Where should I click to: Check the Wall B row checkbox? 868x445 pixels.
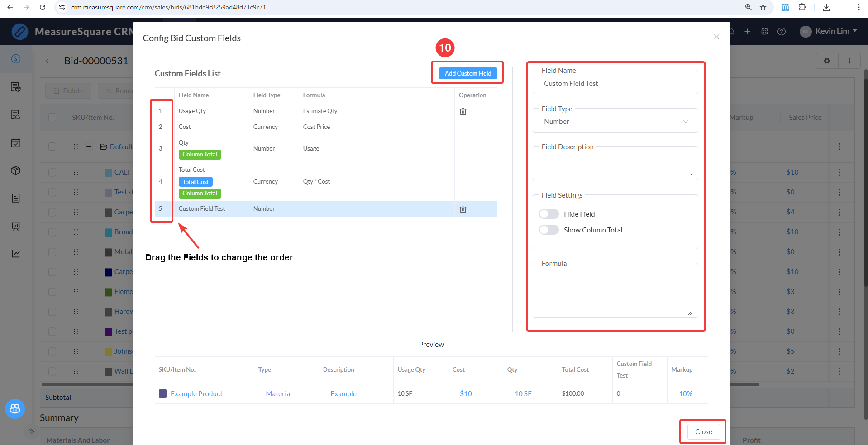52,371
